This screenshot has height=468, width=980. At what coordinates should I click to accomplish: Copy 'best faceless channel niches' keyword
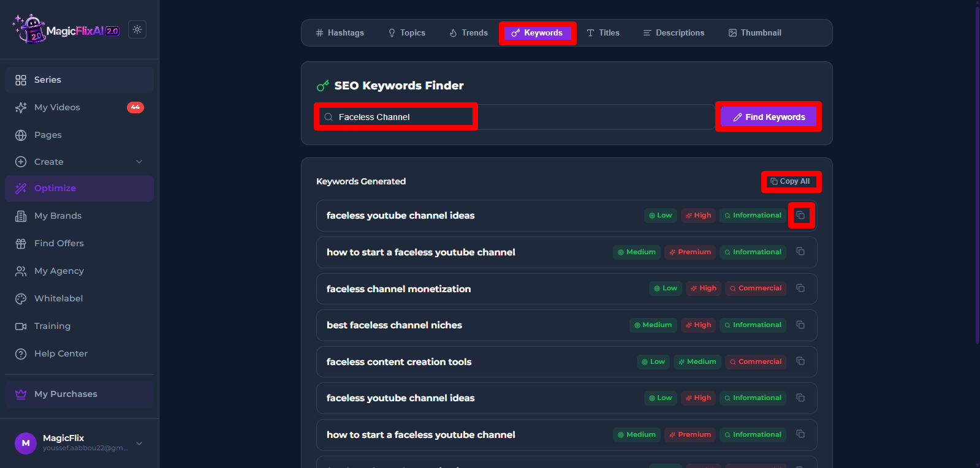(x=800, y=325)
